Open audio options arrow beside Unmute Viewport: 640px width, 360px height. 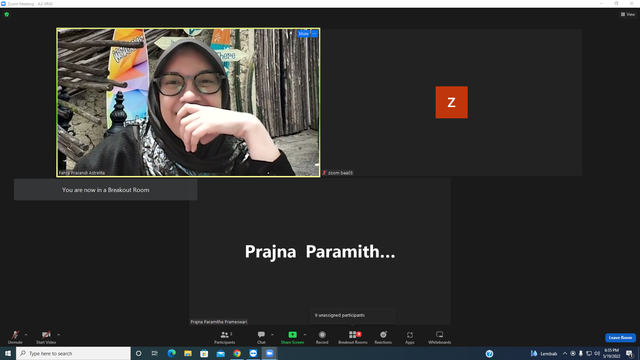coord(26,335)
